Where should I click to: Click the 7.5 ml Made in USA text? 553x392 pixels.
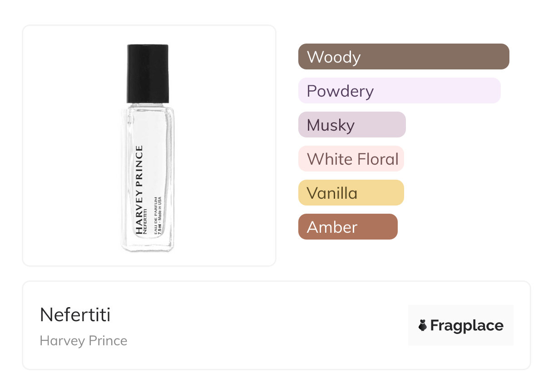pyautogui.click(x=161, y=214)
